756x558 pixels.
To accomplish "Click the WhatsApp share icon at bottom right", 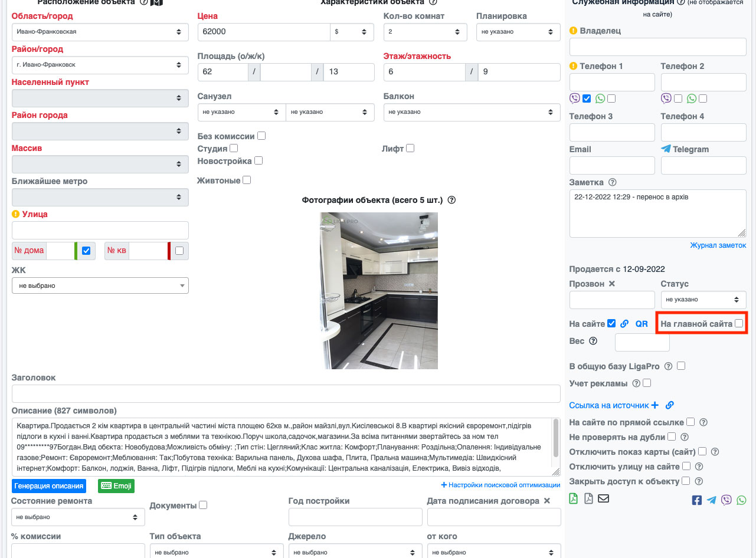I will (741, 500).
